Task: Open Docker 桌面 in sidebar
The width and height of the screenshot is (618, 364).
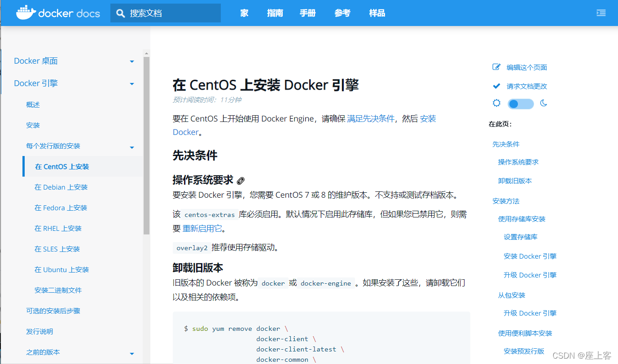Action: [x=36, y=61]
